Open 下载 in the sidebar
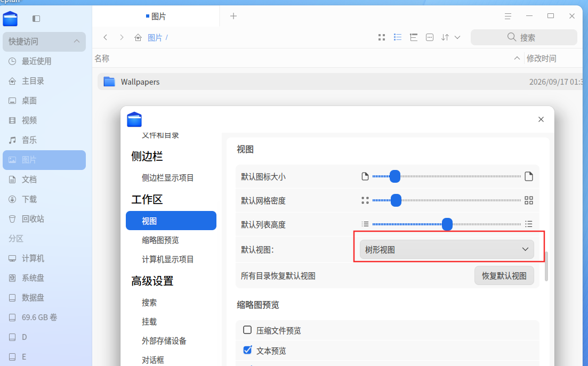This screenshot has height=366, width=588. tap(44, 199)
